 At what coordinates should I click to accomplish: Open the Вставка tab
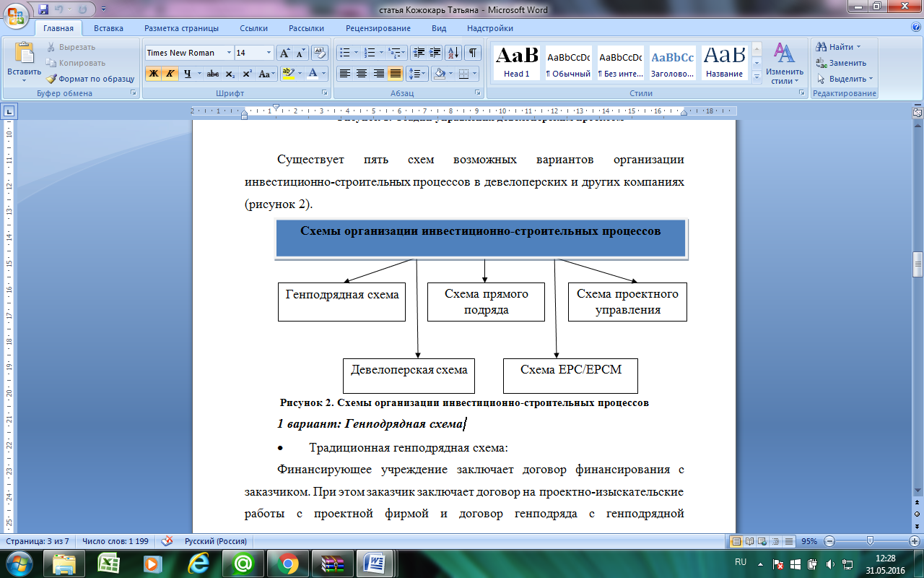click(x=108, y=28)
